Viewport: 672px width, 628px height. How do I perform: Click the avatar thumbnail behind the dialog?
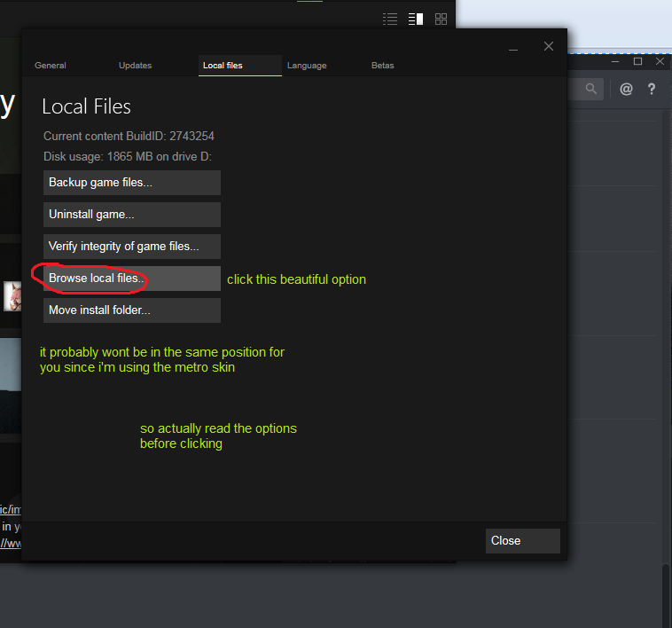click(x=12, y=296)
